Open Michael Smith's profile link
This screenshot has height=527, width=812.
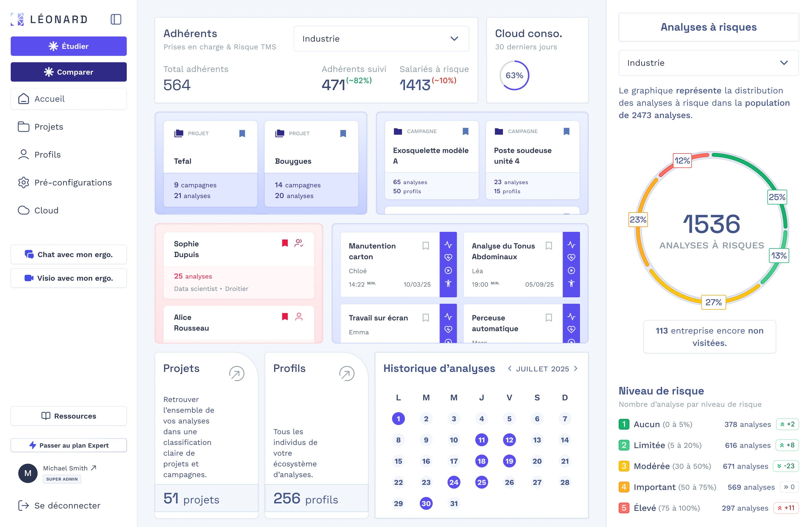[70, 468]
